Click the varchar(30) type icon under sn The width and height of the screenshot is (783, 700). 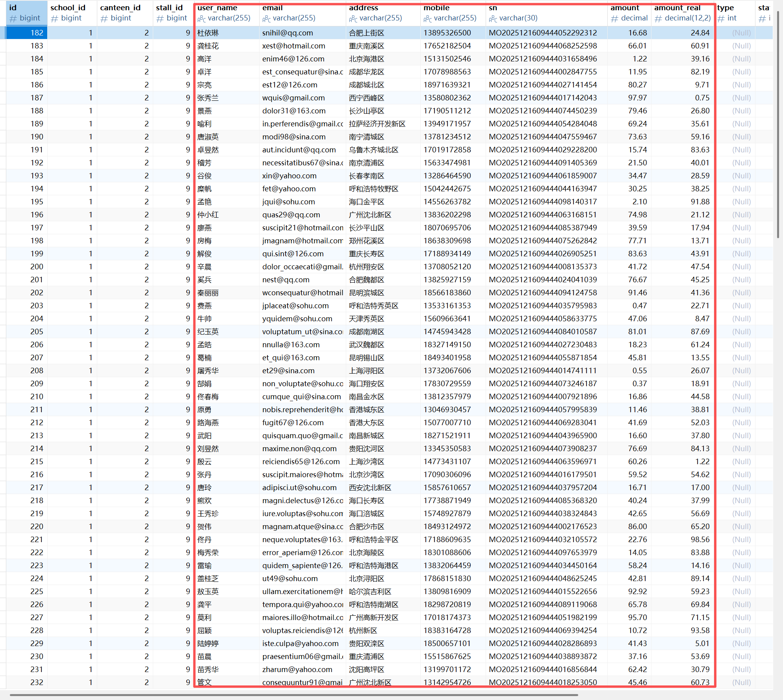tap(493, 19)
